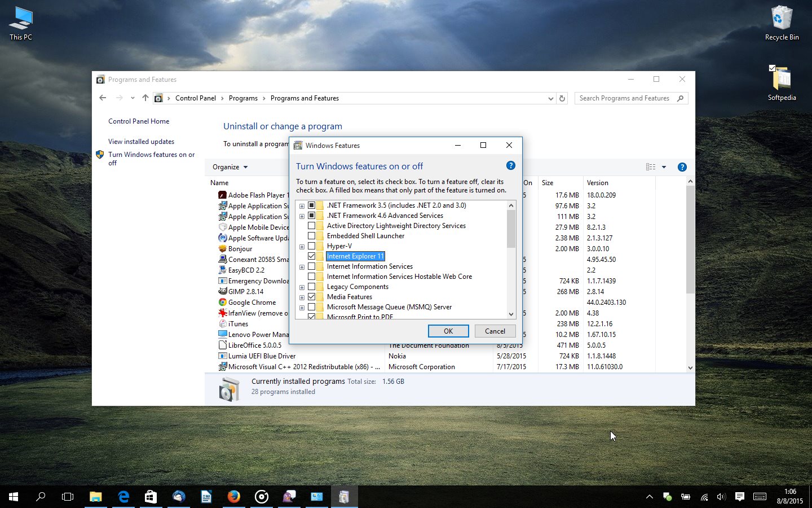Viewport: 812px width, 508px height.
Task: Enable Embedded Shell Launcher checkbox
Action: coord(311,236)
